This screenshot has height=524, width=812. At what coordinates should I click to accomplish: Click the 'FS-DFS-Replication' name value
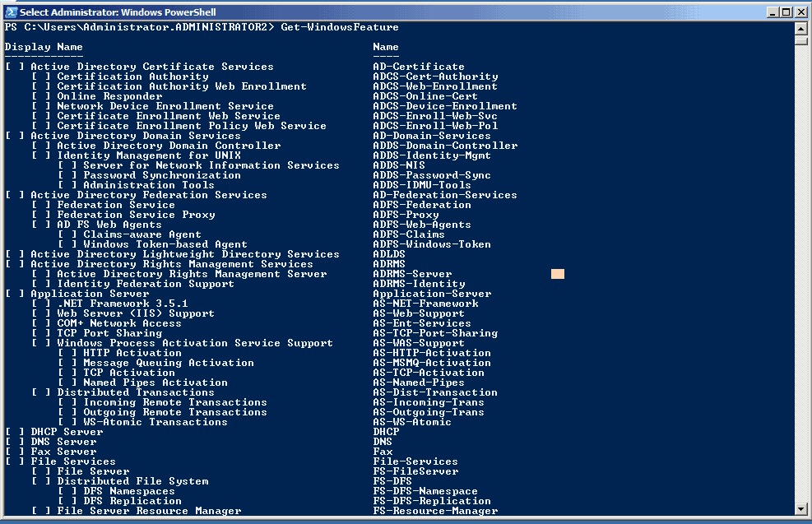coord(432,501)
